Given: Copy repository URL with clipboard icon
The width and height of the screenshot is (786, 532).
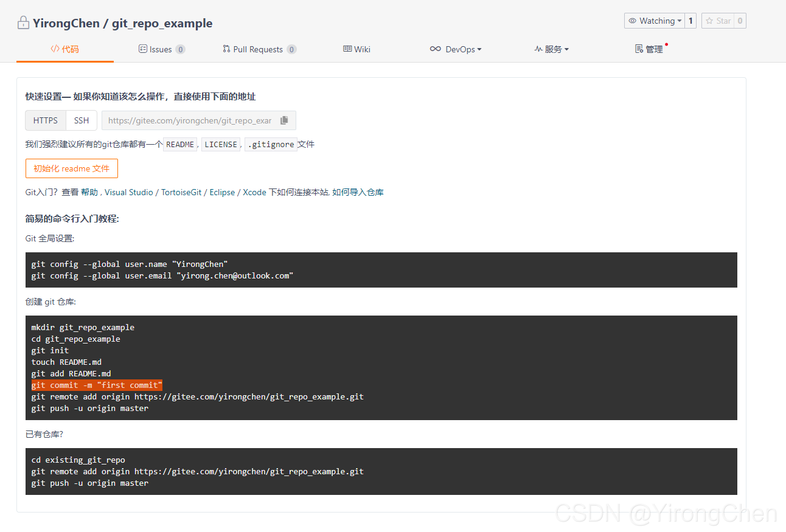Looking at the screenshot, I should click(x=284, y=120).
